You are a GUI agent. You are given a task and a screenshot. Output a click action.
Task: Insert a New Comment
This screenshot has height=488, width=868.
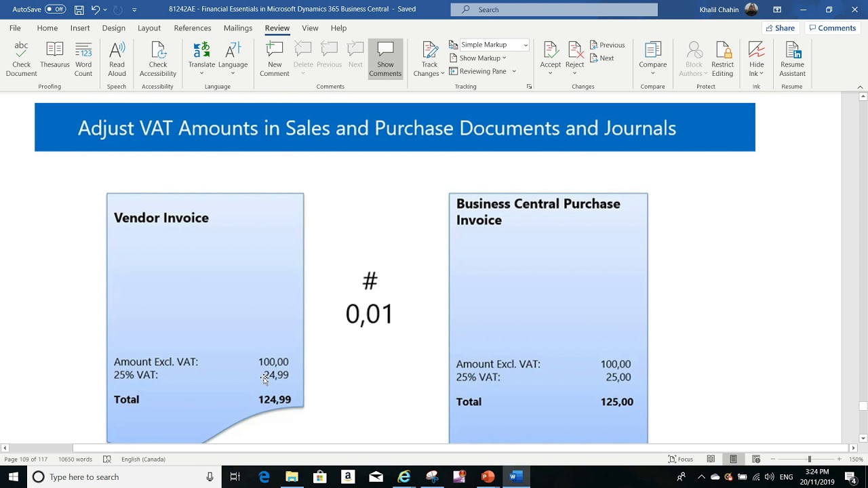click(275, 59)
